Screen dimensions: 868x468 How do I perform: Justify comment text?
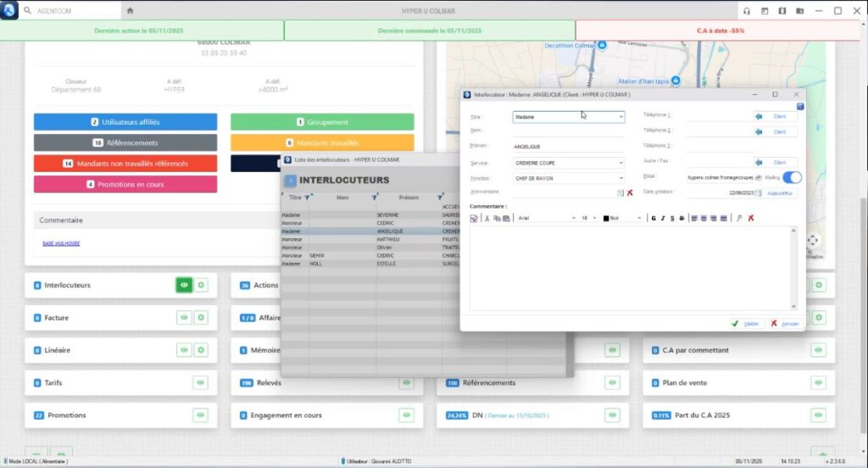pyautogui.click(x=724, y=218)
